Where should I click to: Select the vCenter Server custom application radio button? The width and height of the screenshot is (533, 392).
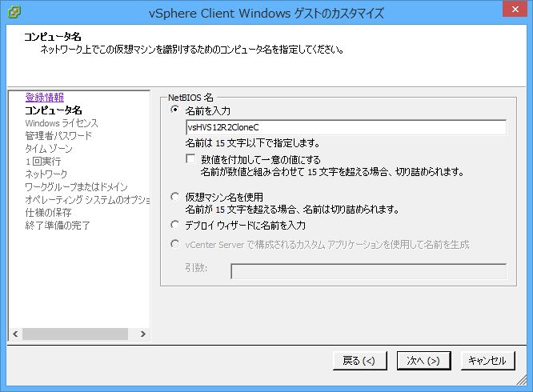(174, 243)
